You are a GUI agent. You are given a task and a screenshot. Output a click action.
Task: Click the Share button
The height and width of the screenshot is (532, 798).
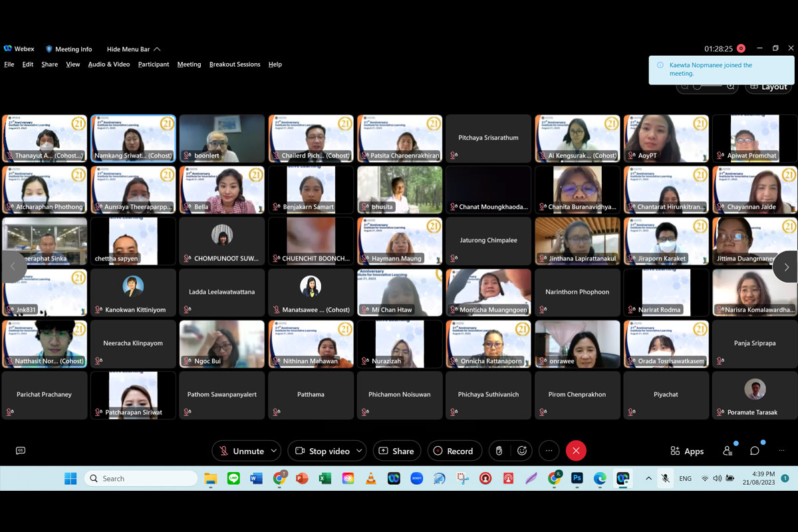coord(397,451)
